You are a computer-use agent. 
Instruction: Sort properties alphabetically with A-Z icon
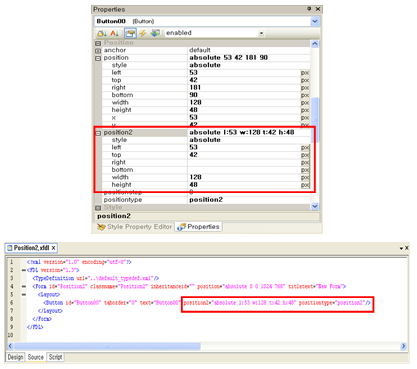click(x=114, y=33)
